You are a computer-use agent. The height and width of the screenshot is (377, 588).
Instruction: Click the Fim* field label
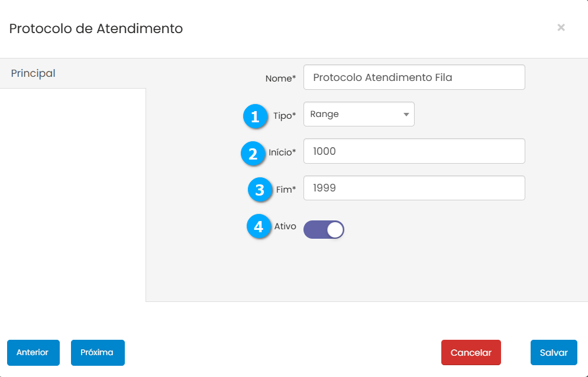point(286,190)
